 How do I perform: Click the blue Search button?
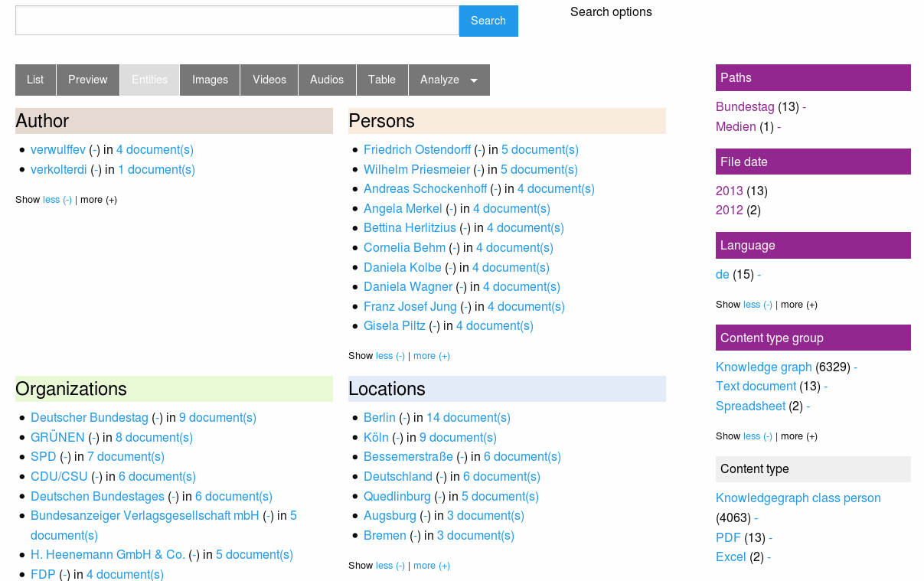pyautogui.click(x=488, y=21)
